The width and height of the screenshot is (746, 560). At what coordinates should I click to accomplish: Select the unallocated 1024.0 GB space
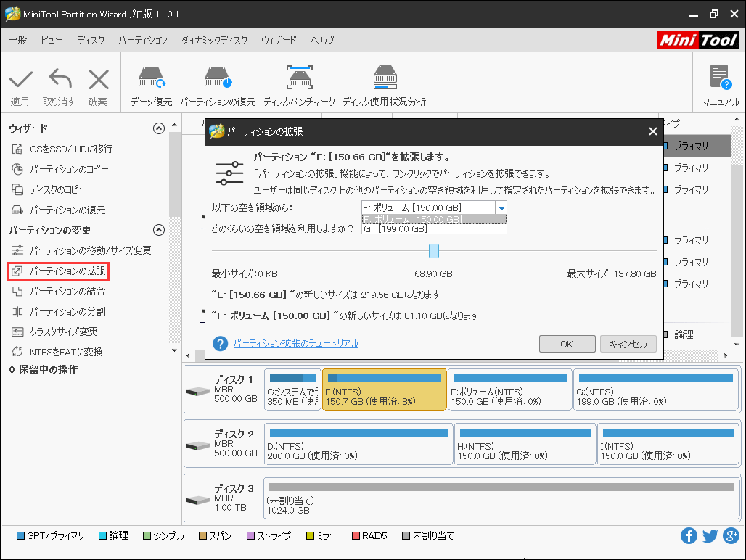[x=501, y=498]
